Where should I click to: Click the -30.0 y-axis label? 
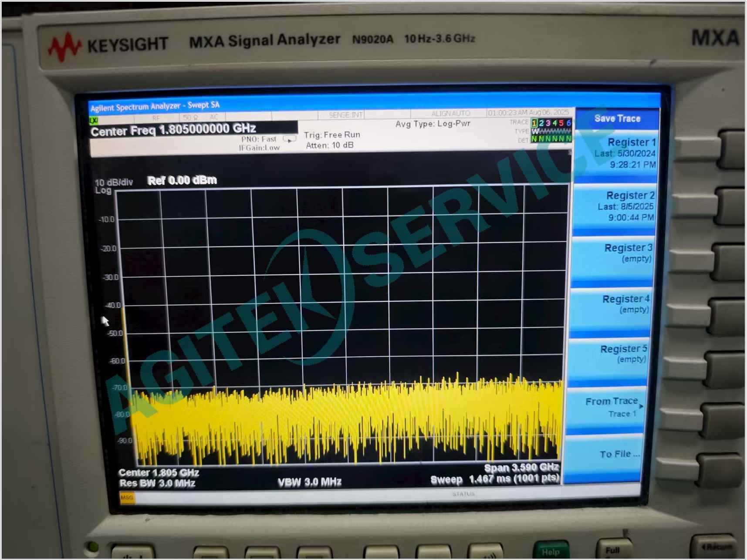pyautogui.click(x=111, y=277)
